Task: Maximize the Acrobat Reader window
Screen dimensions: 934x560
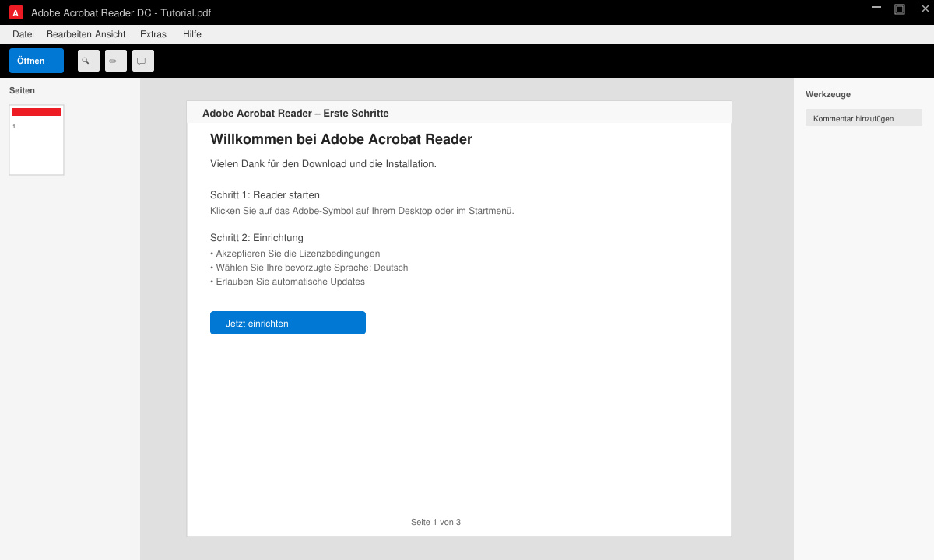Action: (900, 9)
